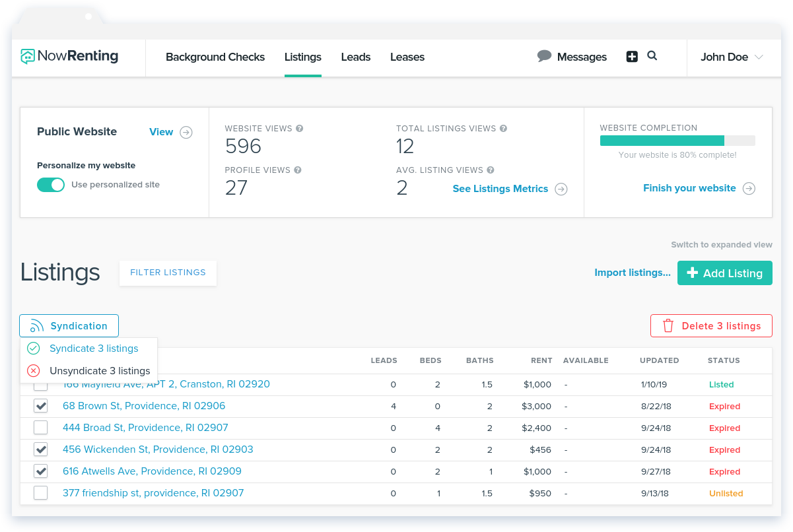This screenshot has width=793, height=532.
Task: Click the Unlisted status of 377 friendship st
Action: tap(726, 494)
